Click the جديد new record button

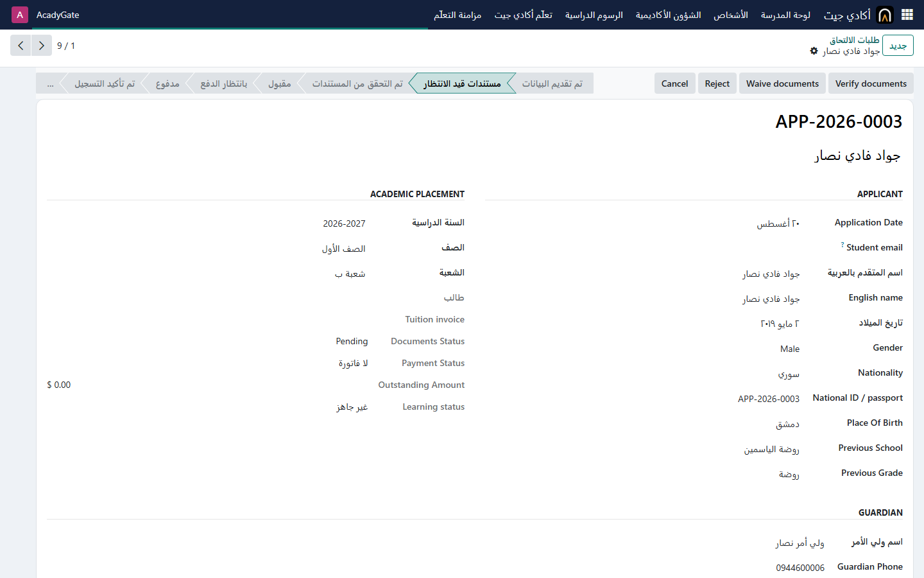tap(898, 46)
